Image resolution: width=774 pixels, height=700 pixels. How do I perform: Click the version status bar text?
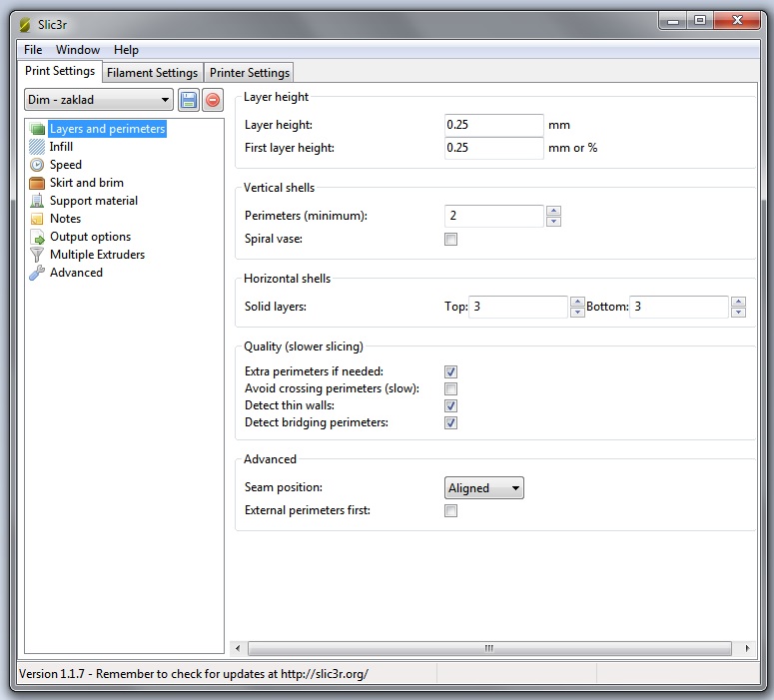(x=193, y=674)
